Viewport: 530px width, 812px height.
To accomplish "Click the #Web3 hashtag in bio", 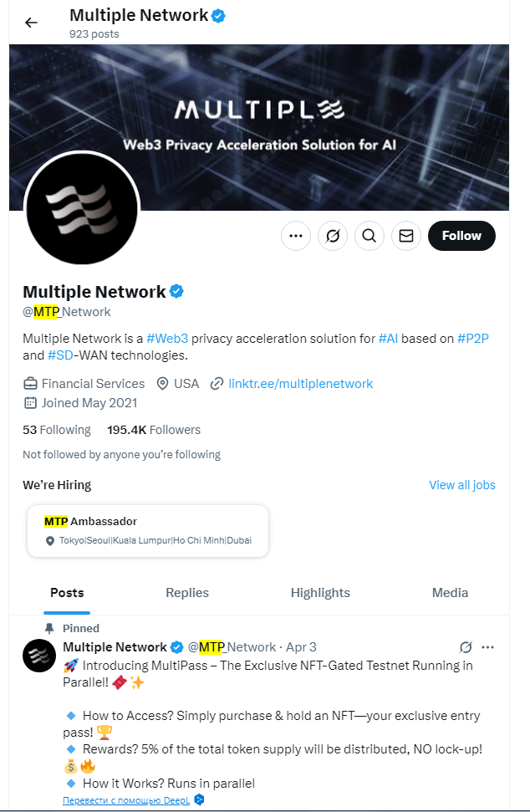I will tap(167, 339).
